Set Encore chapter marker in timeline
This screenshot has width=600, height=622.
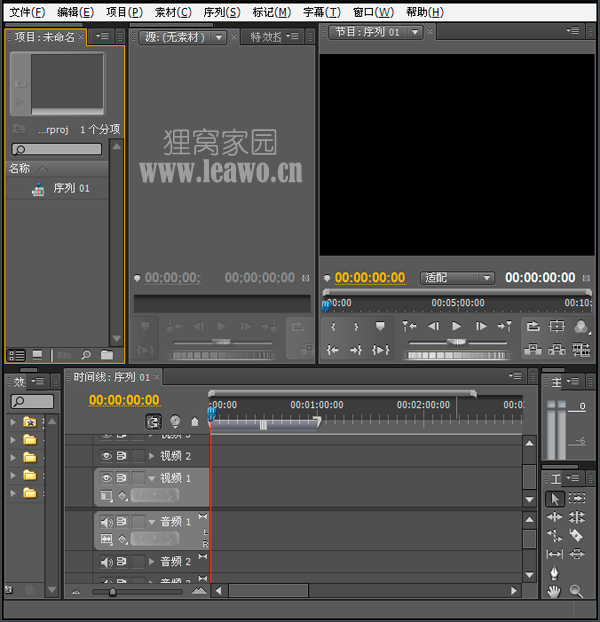(x=175, y=421)
